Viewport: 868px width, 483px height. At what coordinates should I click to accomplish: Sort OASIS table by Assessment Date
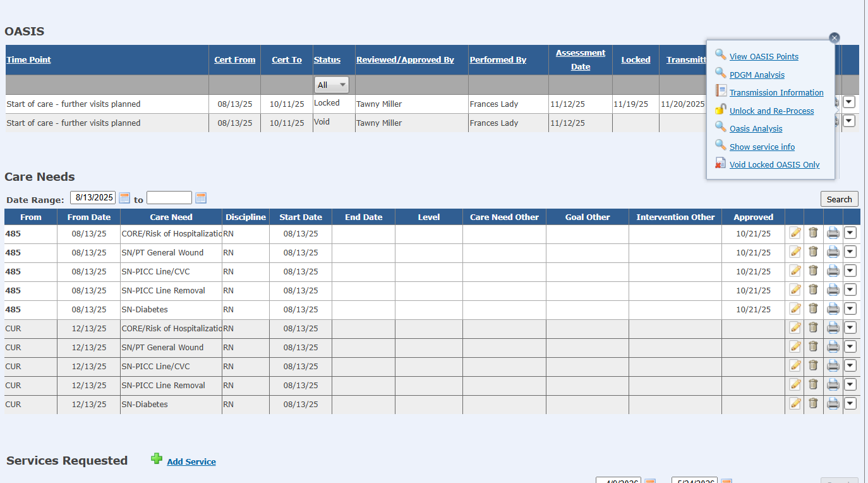tap(581, 60)
